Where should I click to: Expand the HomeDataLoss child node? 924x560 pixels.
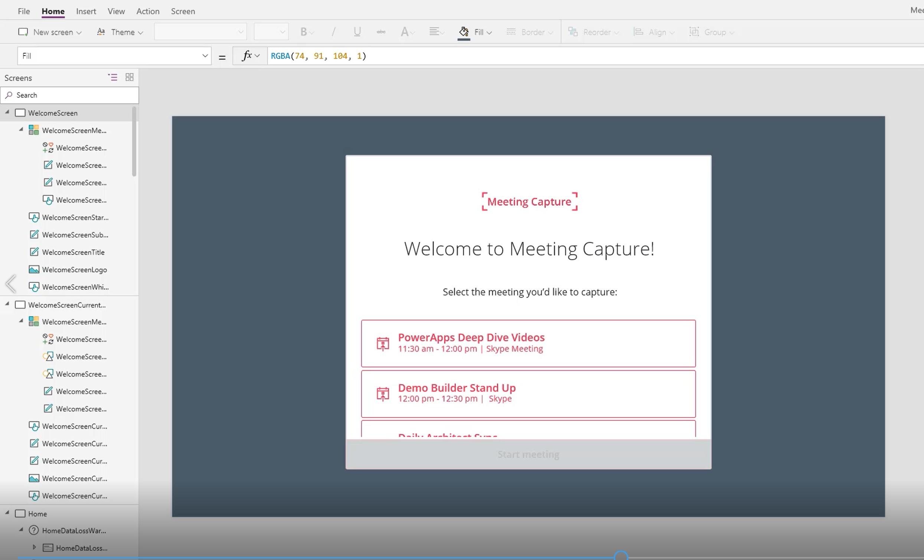(34, 547)
